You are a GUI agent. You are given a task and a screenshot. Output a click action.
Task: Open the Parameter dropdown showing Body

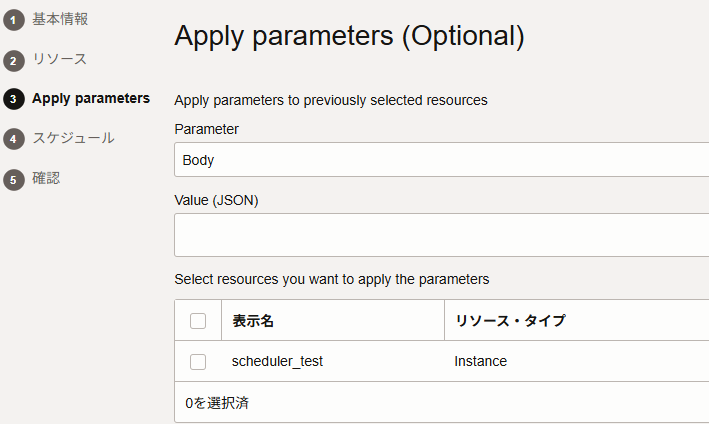click(x=441, y=160)
